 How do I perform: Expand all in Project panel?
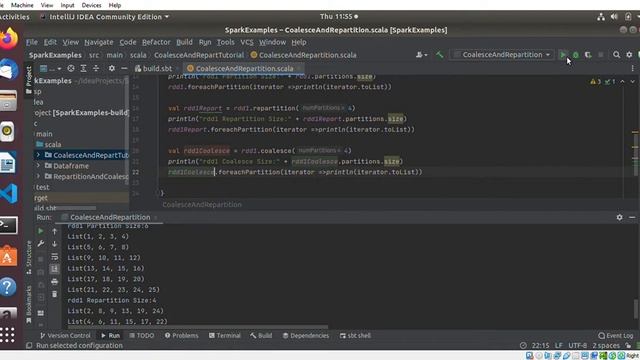[x=83, y=68]
